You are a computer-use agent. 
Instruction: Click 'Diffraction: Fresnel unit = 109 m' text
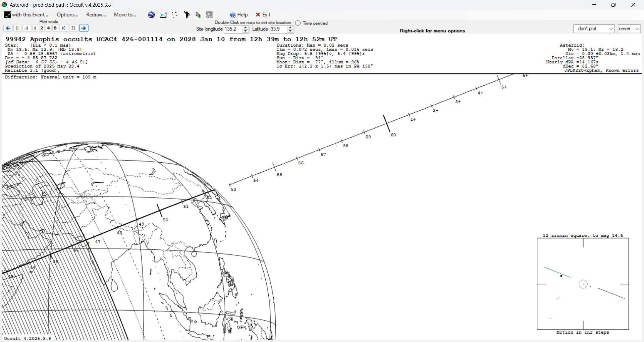point(51,77)
